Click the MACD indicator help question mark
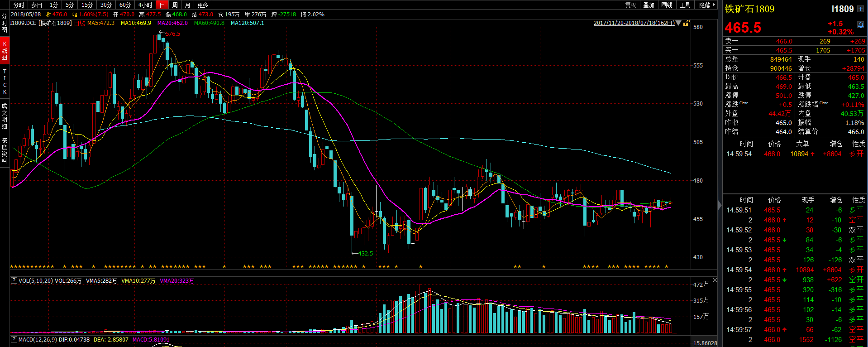Viewport: 868px width, 347px height. tap(14, 339)
